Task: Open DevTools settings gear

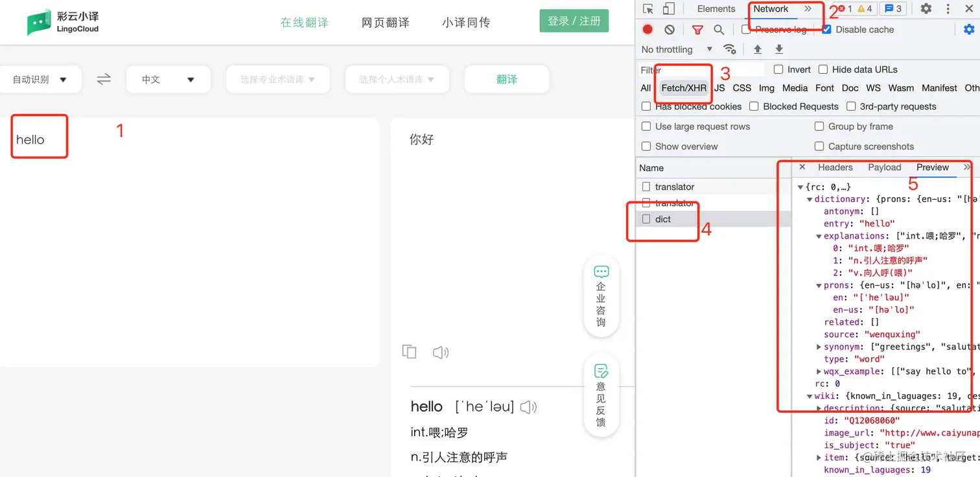Action: pos(926,8)
